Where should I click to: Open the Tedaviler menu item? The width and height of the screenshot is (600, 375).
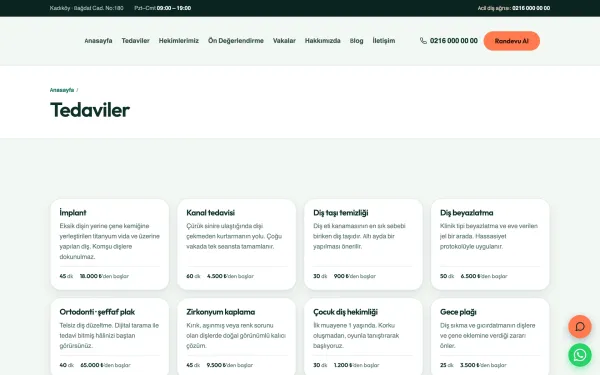135,41
